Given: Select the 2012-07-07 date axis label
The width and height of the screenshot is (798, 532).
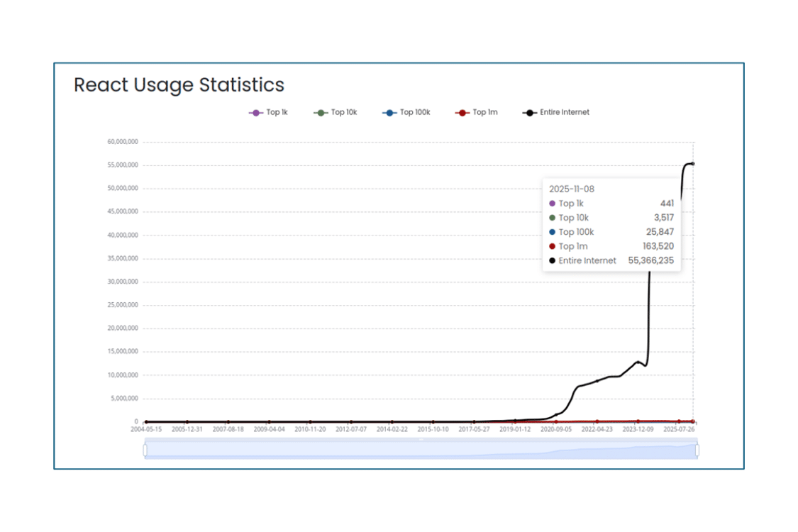Looking at the screenshot, I should 350,429.
